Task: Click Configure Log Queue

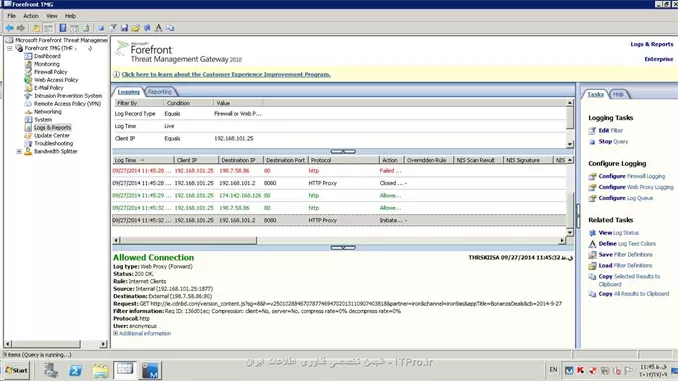Action: [x=626, y=198]
